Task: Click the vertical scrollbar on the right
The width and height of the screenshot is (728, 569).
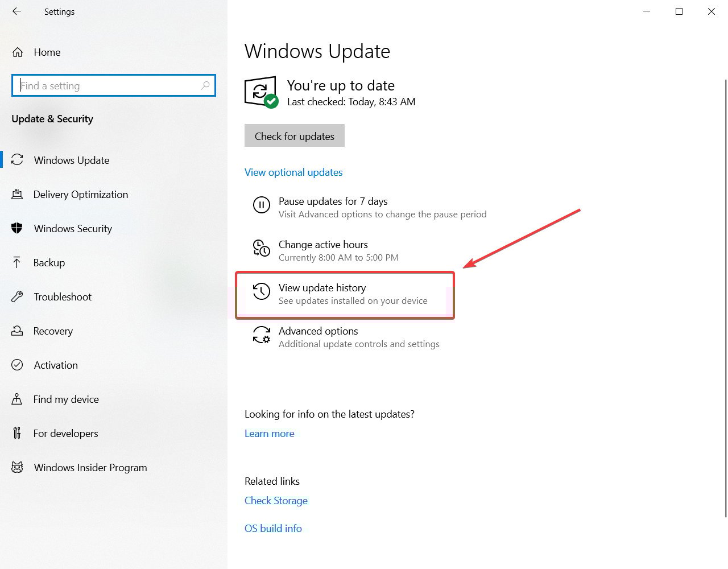Action: 725,298
